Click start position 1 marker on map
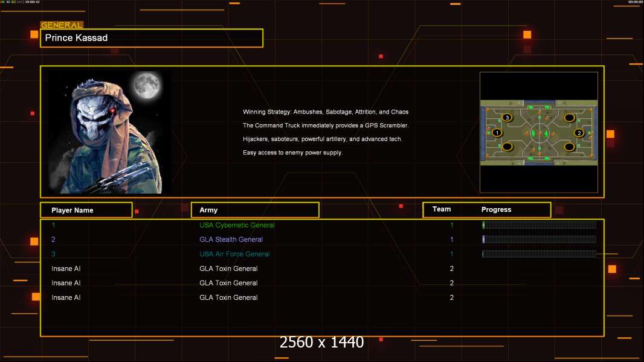644x362 pixels. coord(497,133)
